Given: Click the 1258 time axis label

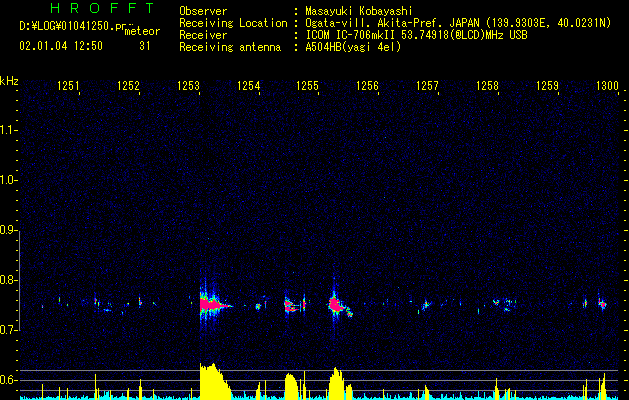Looking at the screenshot, I should [487, 85].
